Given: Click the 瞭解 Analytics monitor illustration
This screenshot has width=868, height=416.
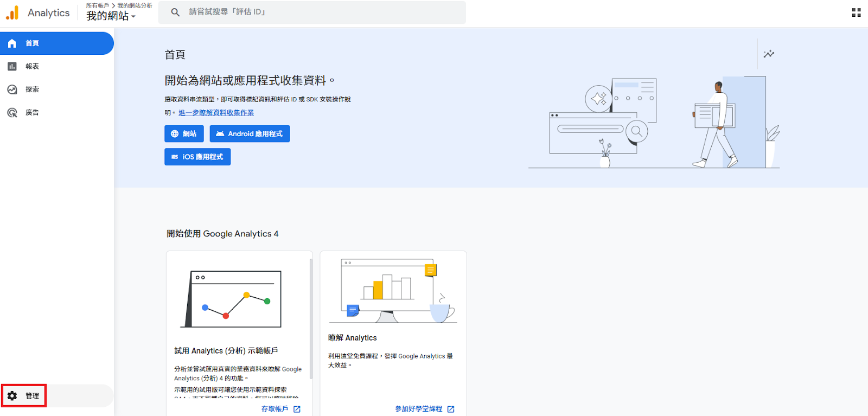Looking at the screenshot, I should pyautogui.click(x=393, y=291).
